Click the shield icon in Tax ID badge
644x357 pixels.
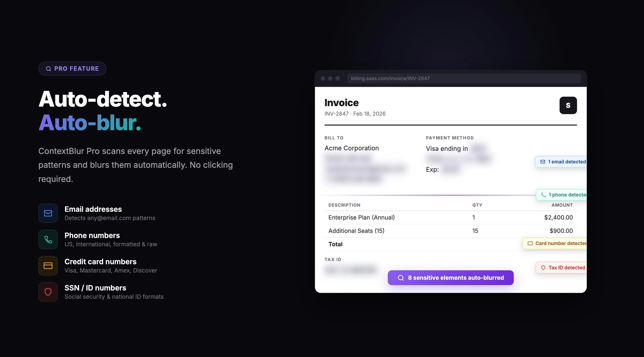[x=543, y=268]
